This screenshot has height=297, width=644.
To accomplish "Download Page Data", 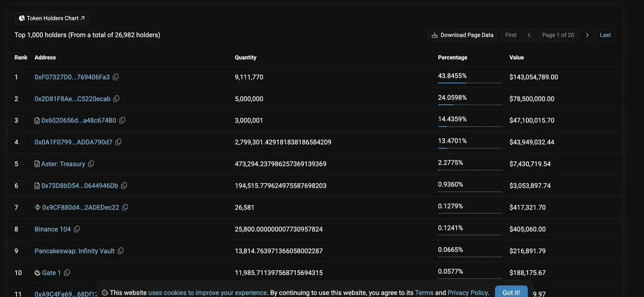I will point(463,35).
